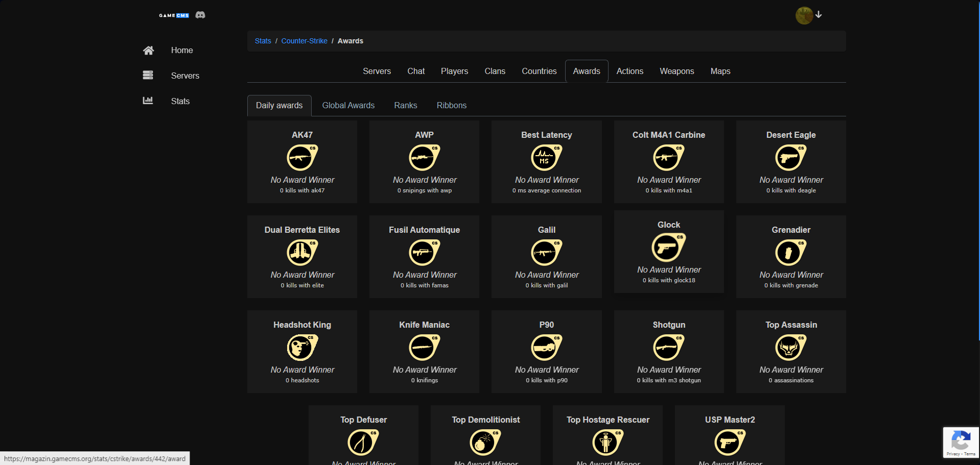Screen dimensions: 980x465
Task: Open the Servers tab in stats navigation
Action: tap(377, 71)
